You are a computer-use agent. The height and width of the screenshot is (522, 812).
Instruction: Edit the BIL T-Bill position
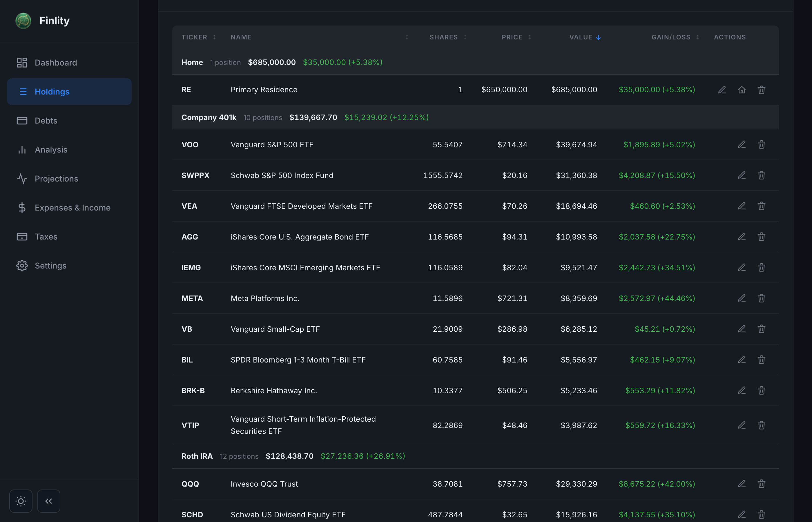pos(742,360)
